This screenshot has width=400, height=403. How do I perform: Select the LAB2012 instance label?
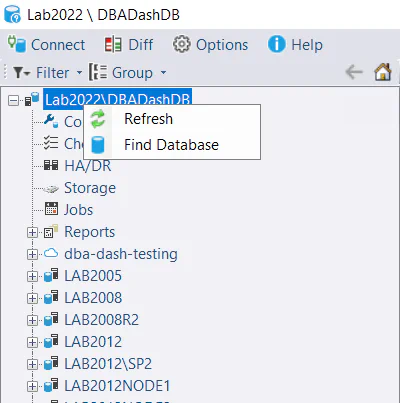tap(93, 342)
